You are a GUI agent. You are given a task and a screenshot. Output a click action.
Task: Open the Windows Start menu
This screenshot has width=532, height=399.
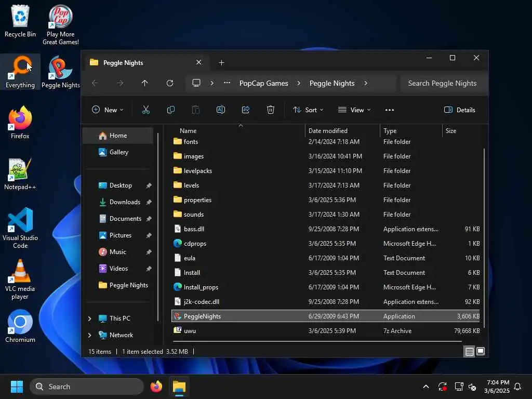(x=17, y=387)
